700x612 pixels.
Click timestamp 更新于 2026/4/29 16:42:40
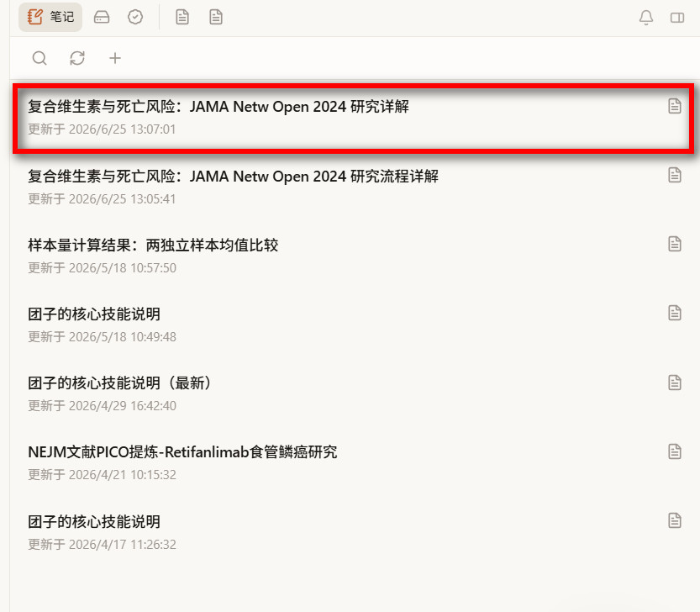102,405
